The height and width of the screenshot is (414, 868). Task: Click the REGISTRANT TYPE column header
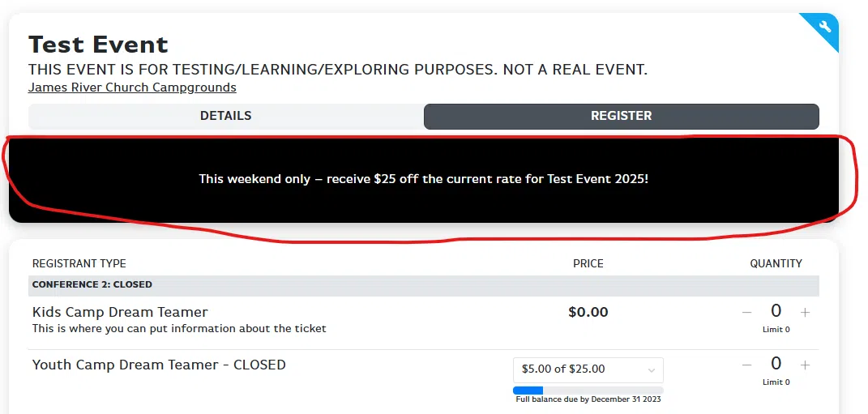coord(79,263)
